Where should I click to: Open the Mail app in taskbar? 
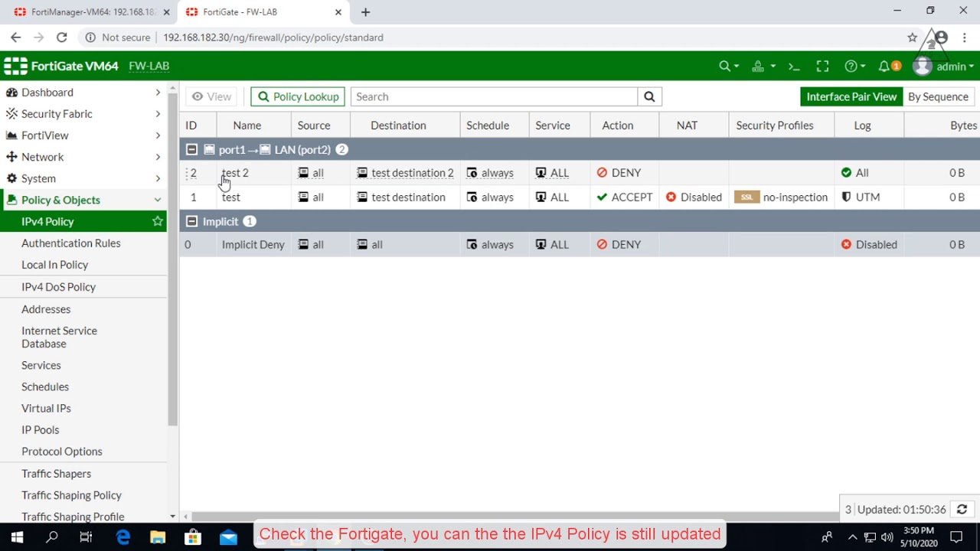pos(228,537)
